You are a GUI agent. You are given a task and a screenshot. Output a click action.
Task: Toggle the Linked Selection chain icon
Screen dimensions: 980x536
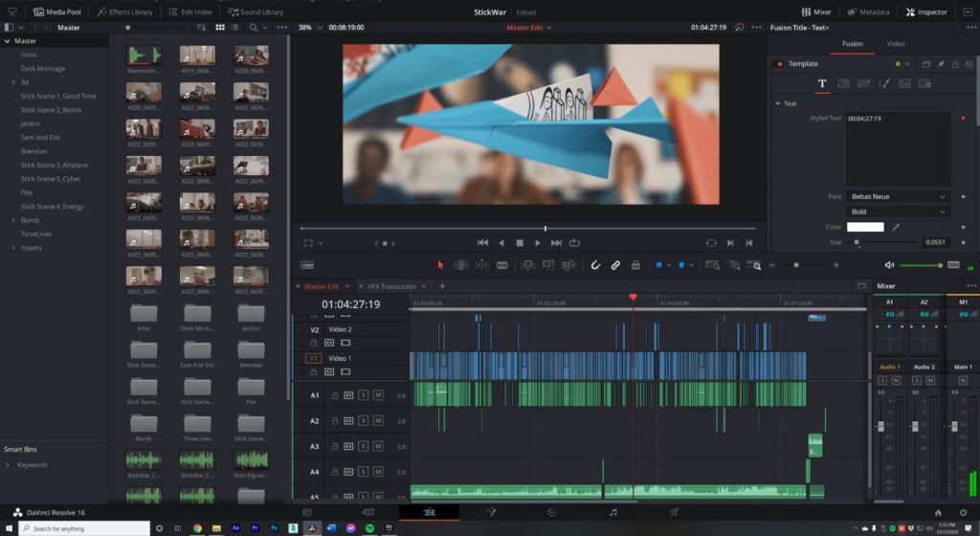(615, 265)
